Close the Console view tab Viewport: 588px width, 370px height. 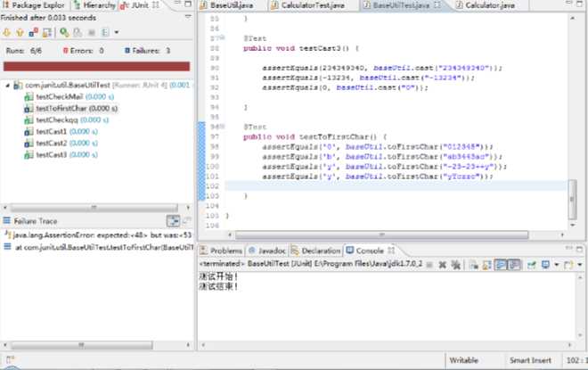[x=391, y=250]
